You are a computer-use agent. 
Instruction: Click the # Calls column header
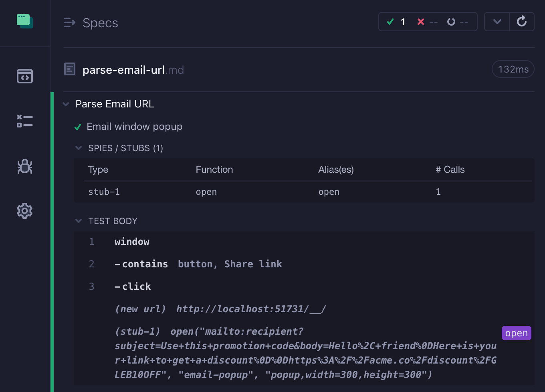[450, 170]
